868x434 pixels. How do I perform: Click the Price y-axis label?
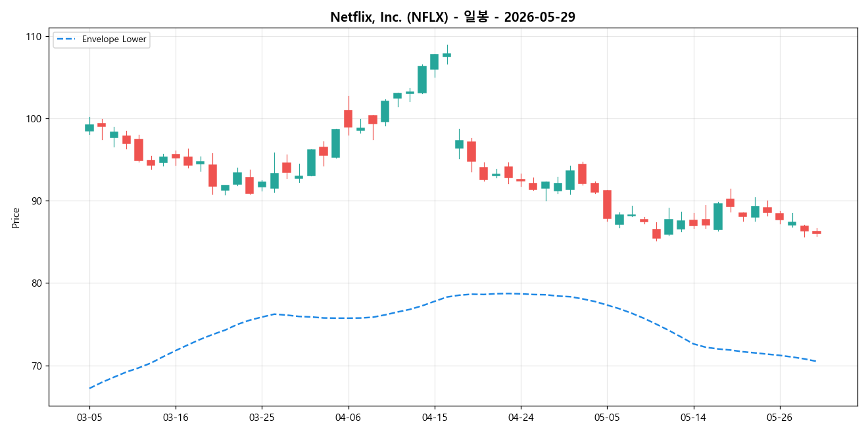click(16, 218)
